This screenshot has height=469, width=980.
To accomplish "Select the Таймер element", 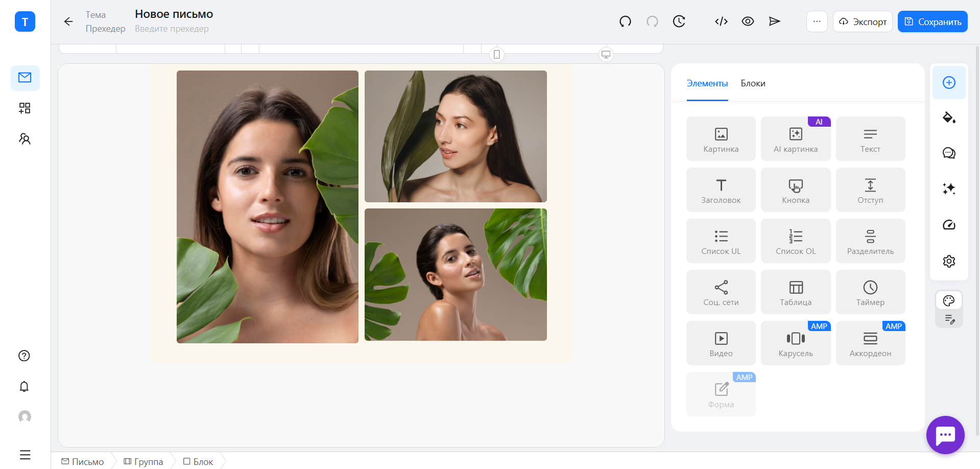I will pyautogui.click(x=870, y=292).
